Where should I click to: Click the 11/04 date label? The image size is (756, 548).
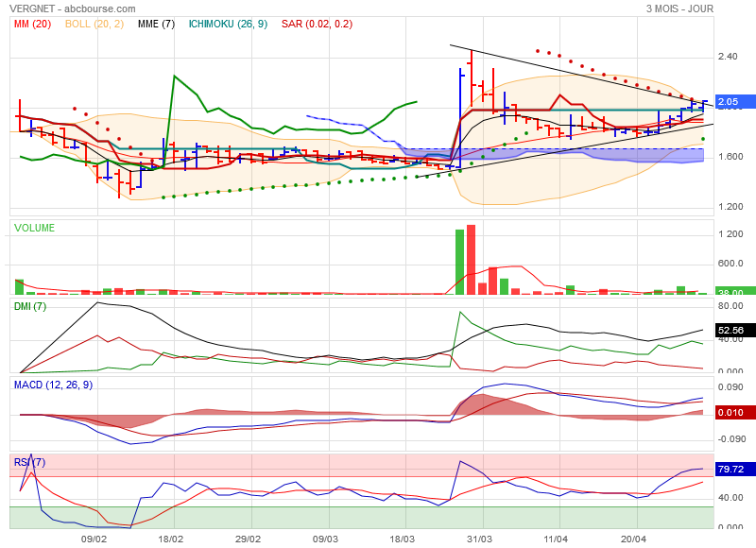pyautogui.click(x=556, y=539)
